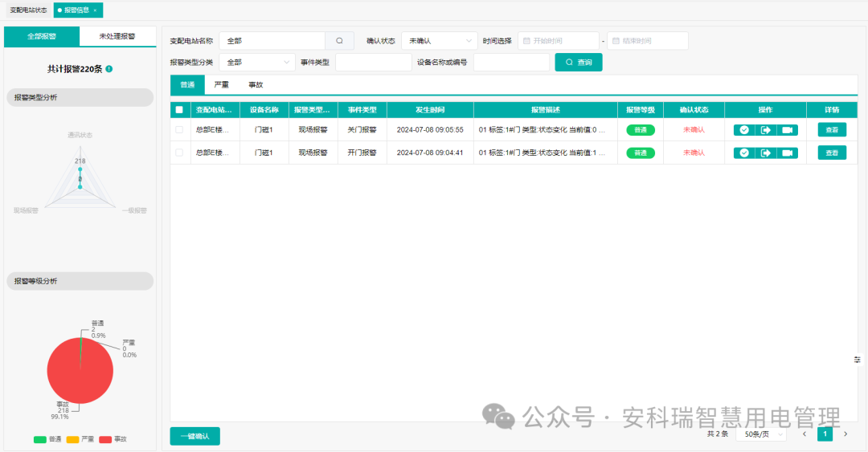This screenshot has height=452, width=868.
Task: Switch to 严重 alarm level tab
Action: (x=222, y=84)
